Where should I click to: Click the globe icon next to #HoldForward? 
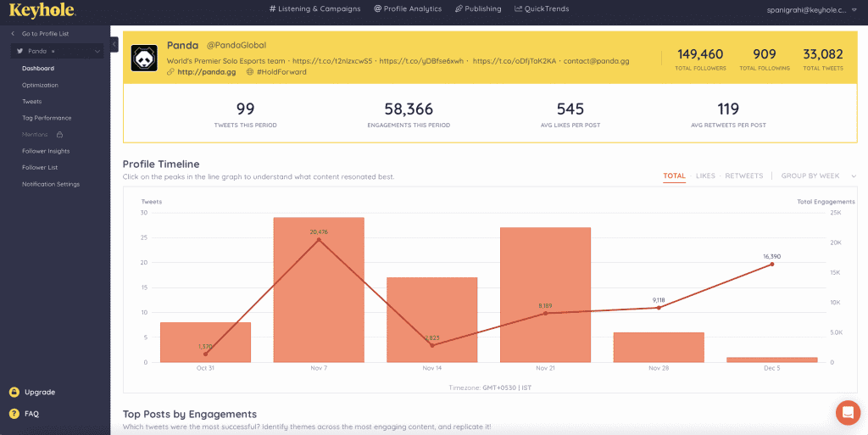click(250, 72)
